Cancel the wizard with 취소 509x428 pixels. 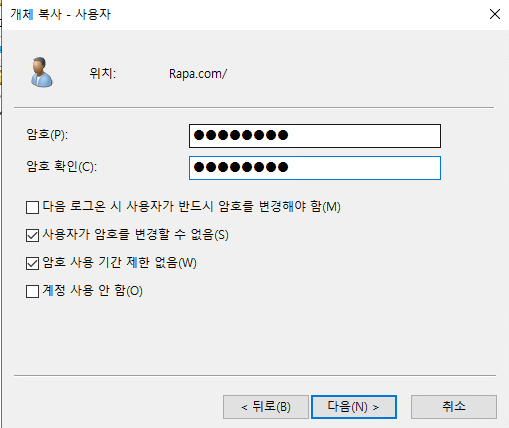coord(454,407)
